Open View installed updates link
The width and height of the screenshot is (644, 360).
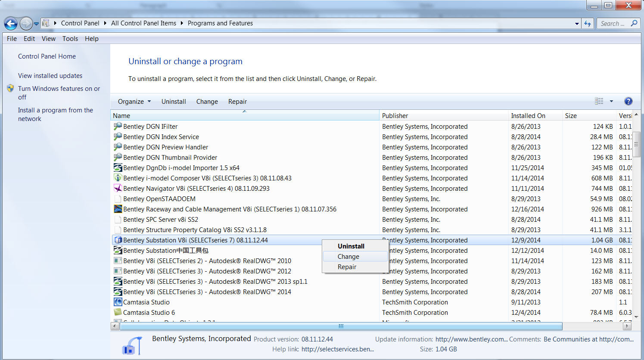50,76
